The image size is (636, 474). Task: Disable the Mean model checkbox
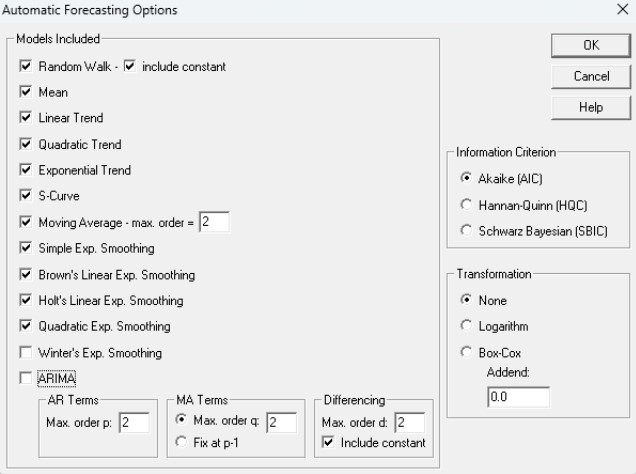[26, 93]
